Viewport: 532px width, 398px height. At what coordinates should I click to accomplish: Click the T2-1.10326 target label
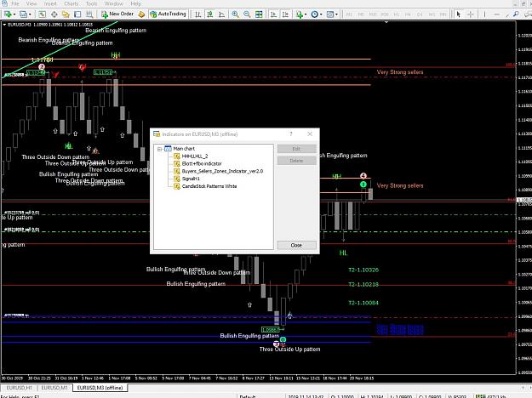click(363, 270)
